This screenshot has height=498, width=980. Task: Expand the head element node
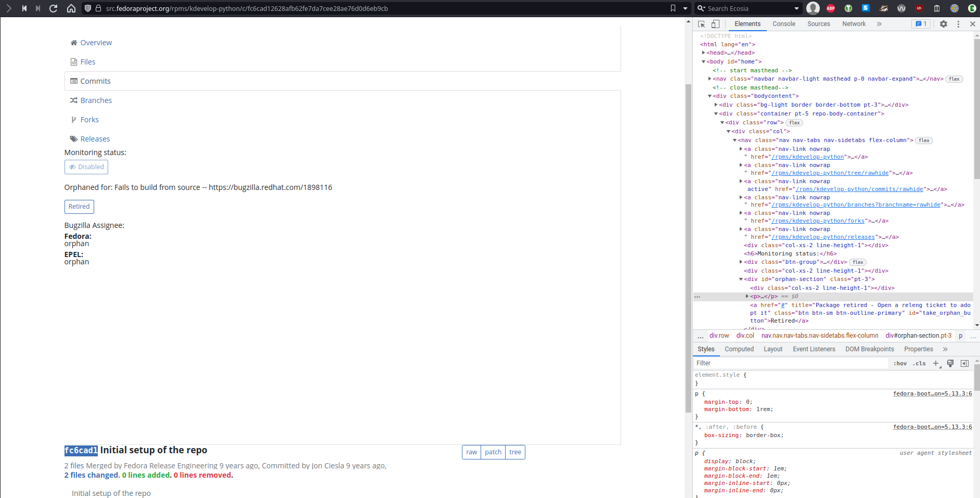click(703, 53)
